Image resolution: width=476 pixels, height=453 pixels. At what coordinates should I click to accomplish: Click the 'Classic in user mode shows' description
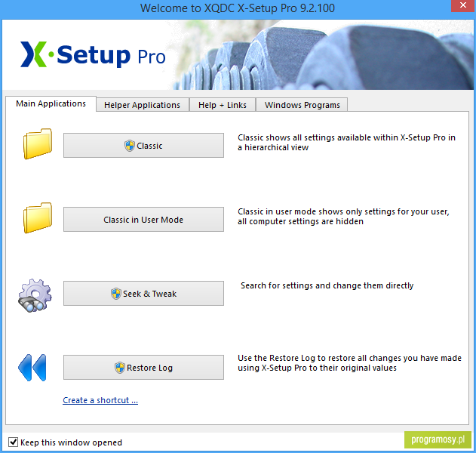point(343,217)
